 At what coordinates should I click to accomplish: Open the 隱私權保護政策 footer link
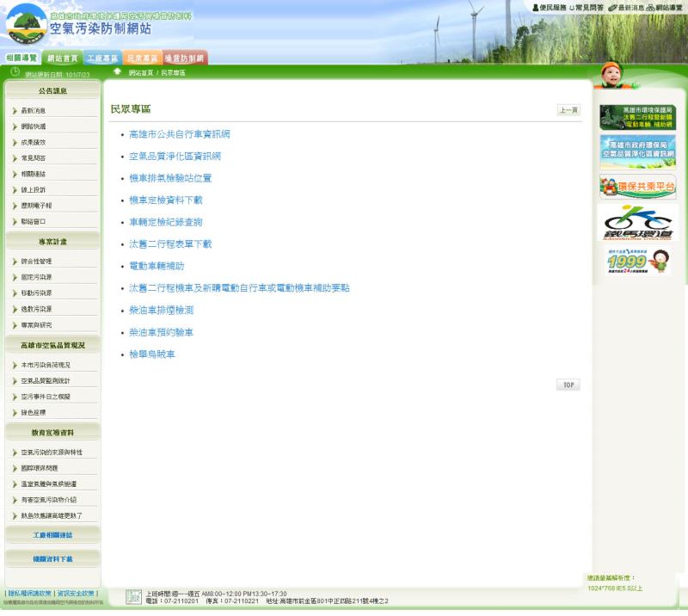point(30,594)
